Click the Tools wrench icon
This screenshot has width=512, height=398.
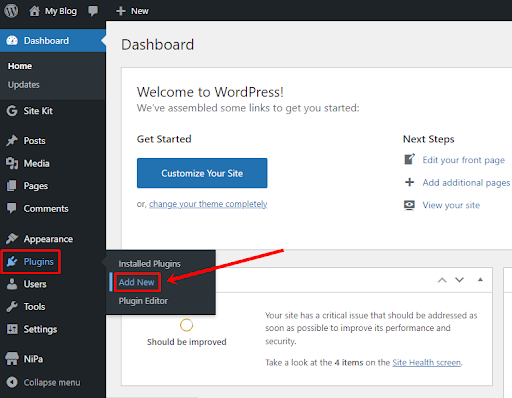[x=12, y=307]
